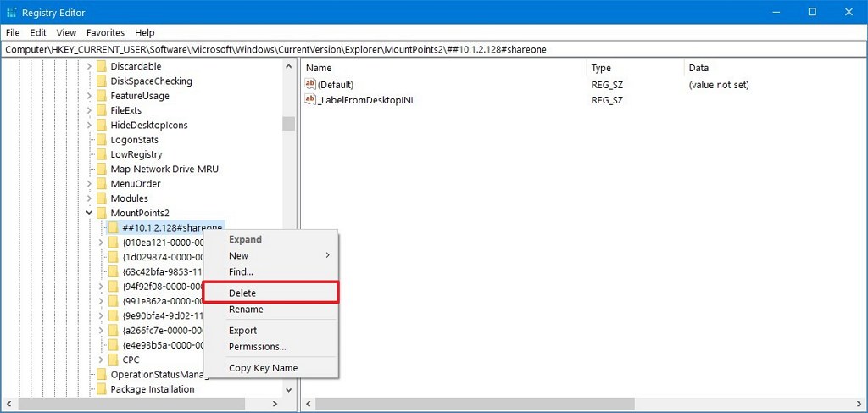Select the Package Installation folder icon
868x413 pixels.
click(x=102, y=389)
